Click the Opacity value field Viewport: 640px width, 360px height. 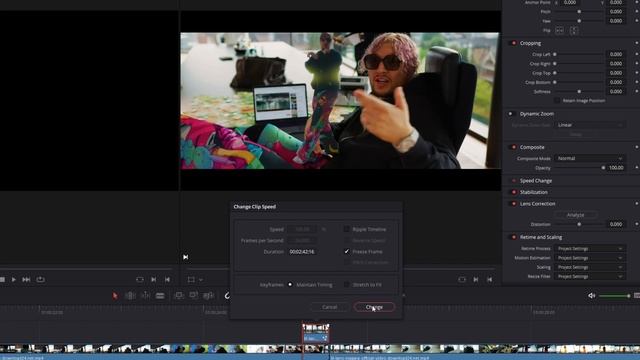(616, 167)
